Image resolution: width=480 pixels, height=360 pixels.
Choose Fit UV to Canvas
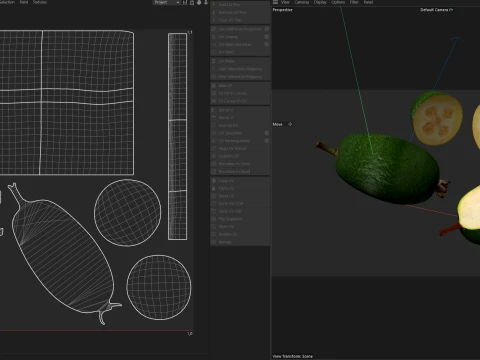point(240,93)
